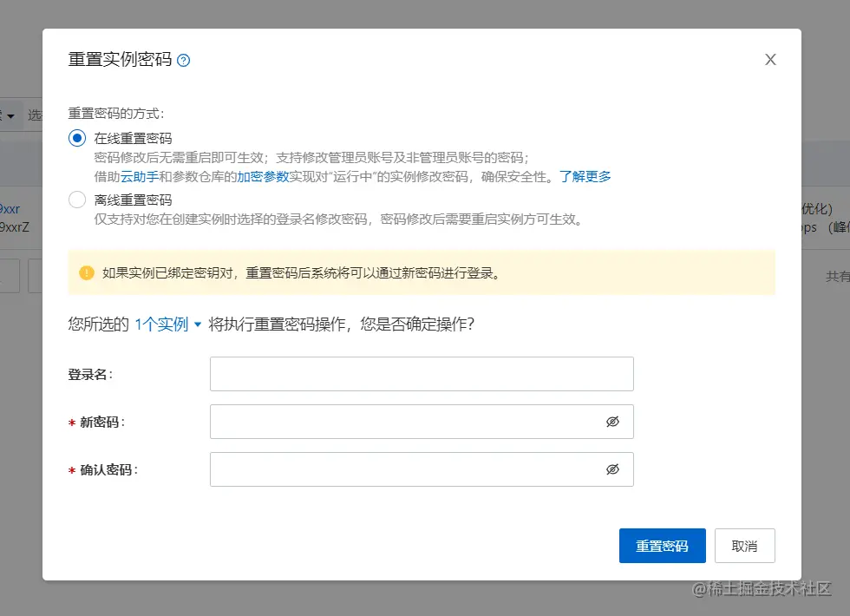Open the 加密参数 link
Screen dimensions: 850x616
pos(263,177)
